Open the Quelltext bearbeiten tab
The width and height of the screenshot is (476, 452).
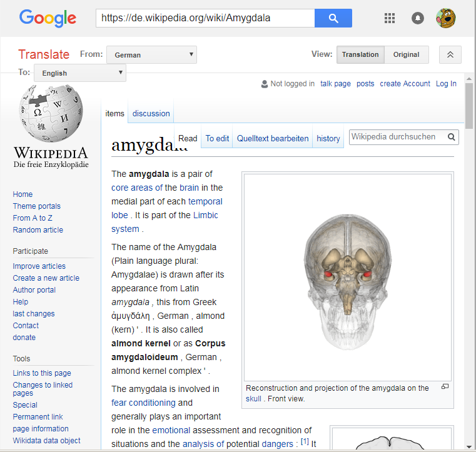pyautogui.click(x=273, y=138)
